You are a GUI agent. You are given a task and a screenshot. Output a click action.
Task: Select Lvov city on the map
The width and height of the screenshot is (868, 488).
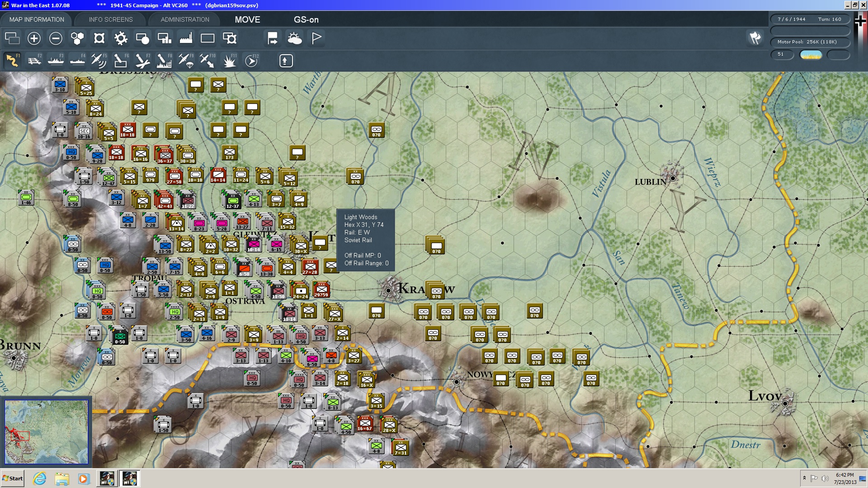(x=785, y=403)
